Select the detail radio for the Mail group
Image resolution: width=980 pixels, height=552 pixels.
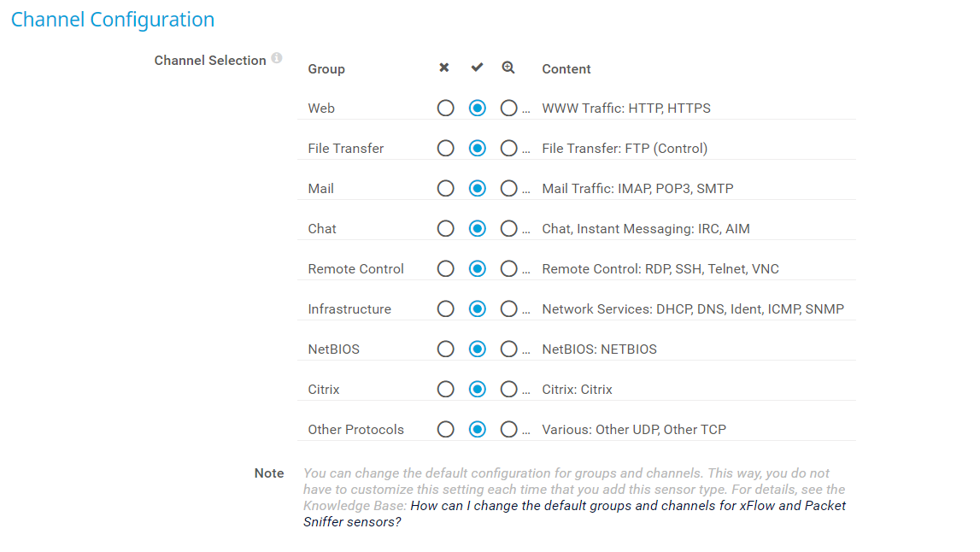508,188
